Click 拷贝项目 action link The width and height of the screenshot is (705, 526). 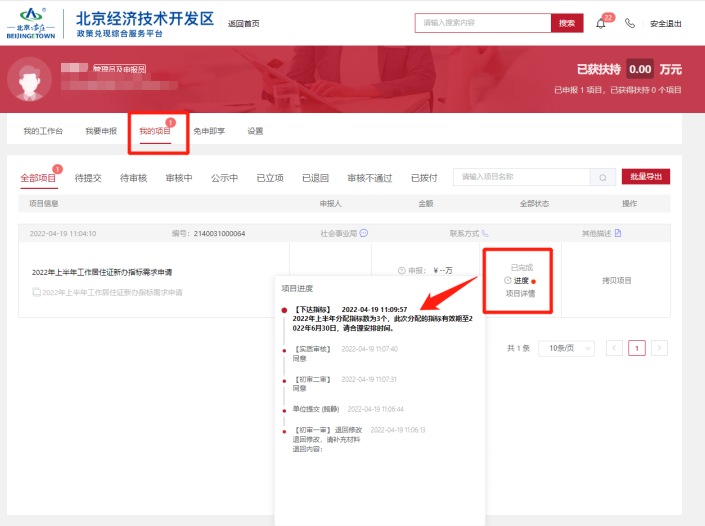(616, 281)
